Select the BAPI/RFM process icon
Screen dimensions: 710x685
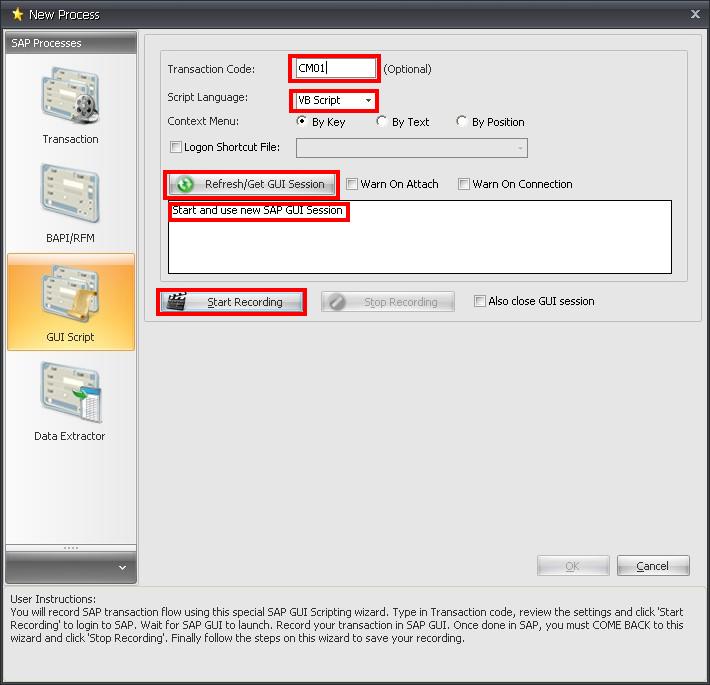[x=70, y=197]
